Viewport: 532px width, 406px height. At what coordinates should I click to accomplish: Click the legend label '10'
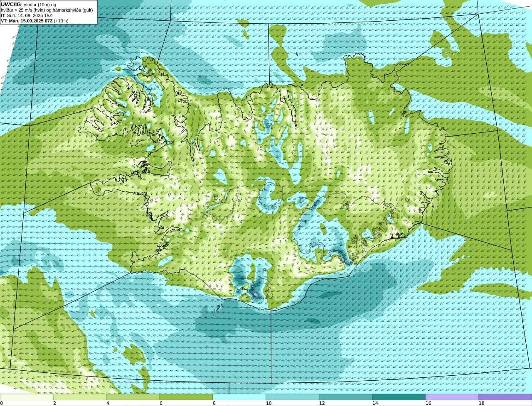tap(269, 403)
